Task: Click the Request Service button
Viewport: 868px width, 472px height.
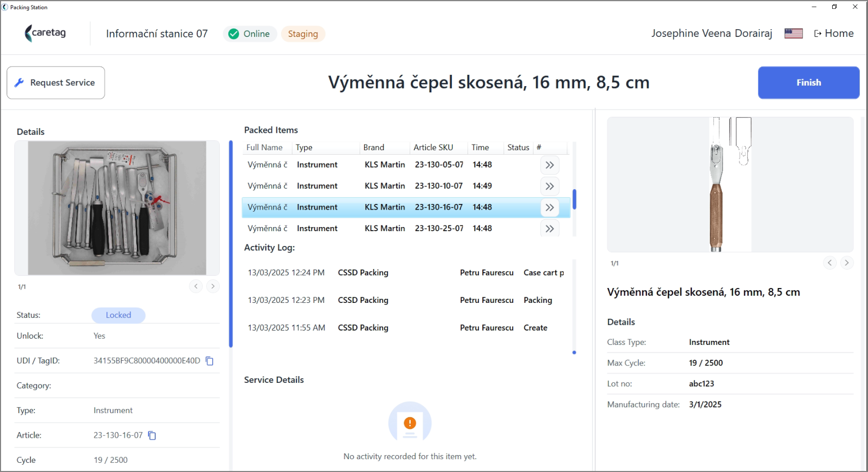Action: [56, 83]
